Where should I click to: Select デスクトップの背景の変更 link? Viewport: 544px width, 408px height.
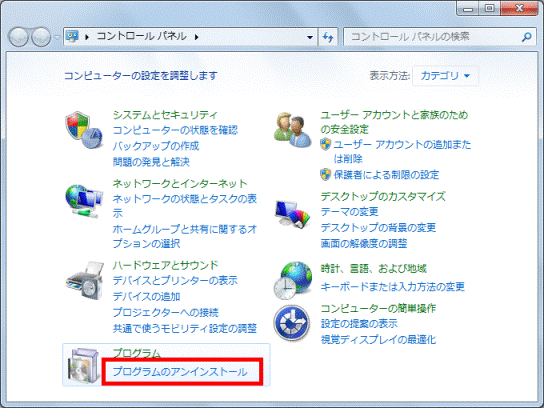click(378, 228)
